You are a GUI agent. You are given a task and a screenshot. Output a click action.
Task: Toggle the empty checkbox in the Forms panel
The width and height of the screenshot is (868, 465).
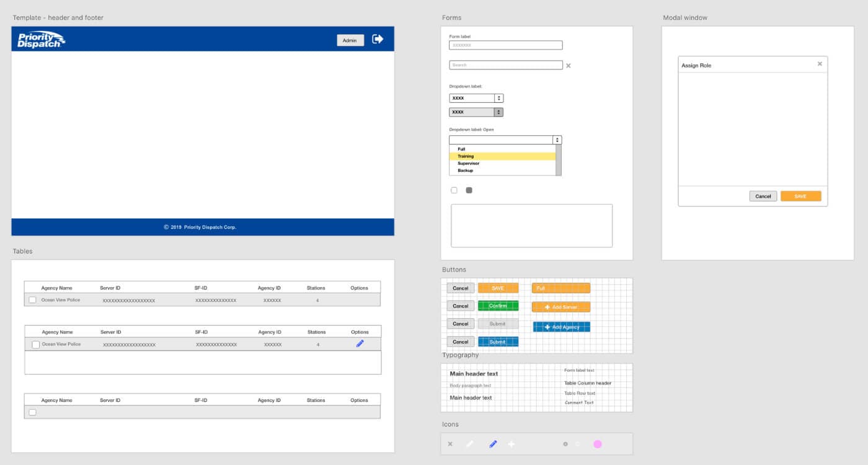click(x=453, y=190)
